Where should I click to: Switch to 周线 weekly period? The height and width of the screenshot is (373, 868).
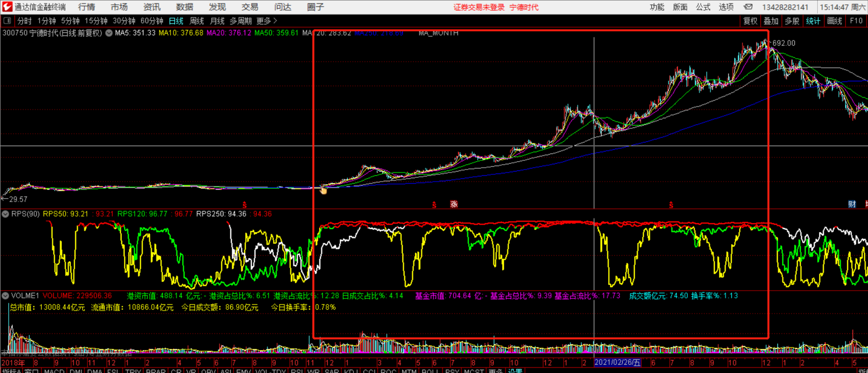tap(197, 21)
